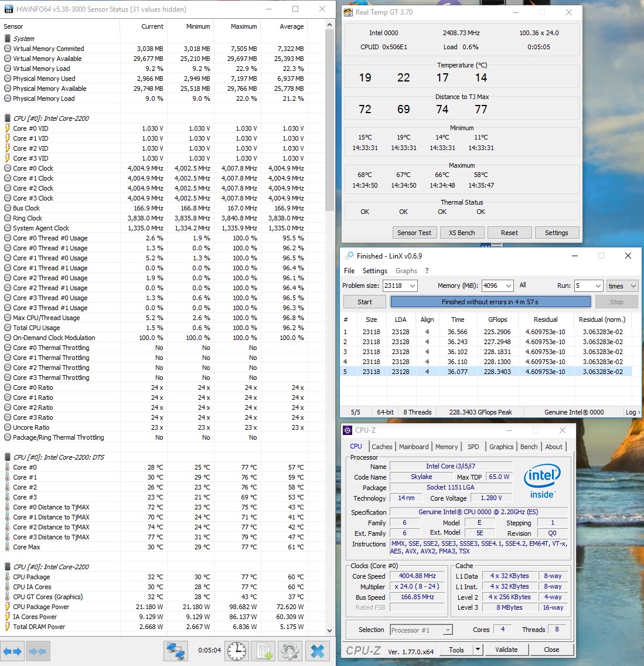Click the System group chip icon in HWiNFO
644x666 pixels.
point(7,39)
